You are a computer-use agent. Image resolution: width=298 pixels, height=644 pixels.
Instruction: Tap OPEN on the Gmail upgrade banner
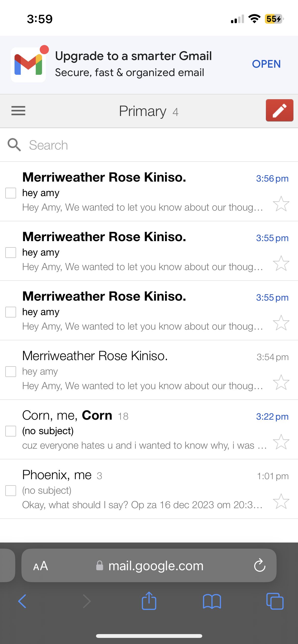click(x=266, y=64)
